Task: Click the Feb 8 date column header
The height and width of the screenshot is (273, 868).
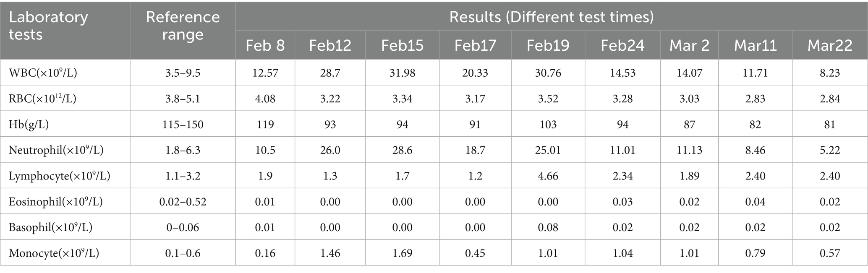Action: pyautogui.click(x=265, y=45)
